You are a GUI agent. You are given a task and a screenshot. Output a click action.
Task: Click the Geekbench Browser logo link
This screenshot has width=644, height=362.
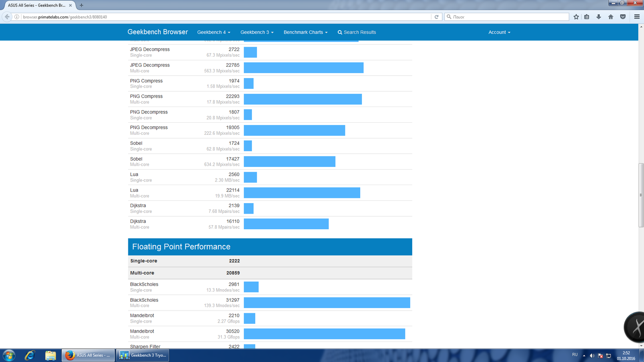click(x=158, y=32)
